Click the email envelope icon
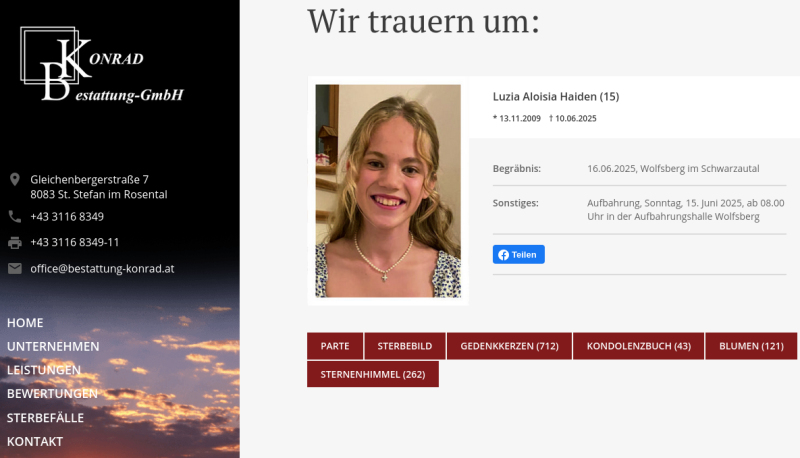The height and width of the screenshot is (458, 800). click(x=15, y=268)
